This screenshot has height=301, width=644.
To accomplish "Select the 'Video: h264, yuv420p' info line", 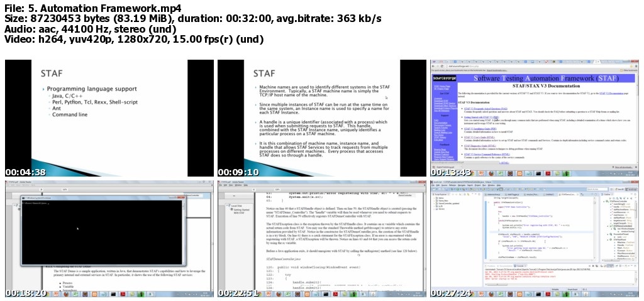I will [x=133, y=40].
